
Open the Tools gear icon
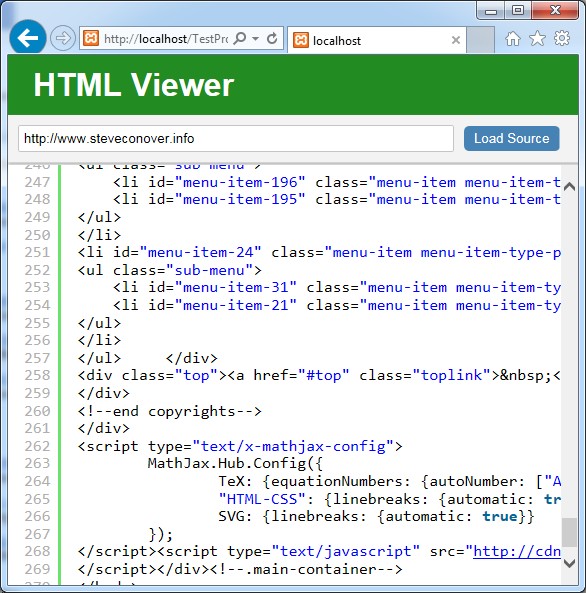(x=562, y=39)
